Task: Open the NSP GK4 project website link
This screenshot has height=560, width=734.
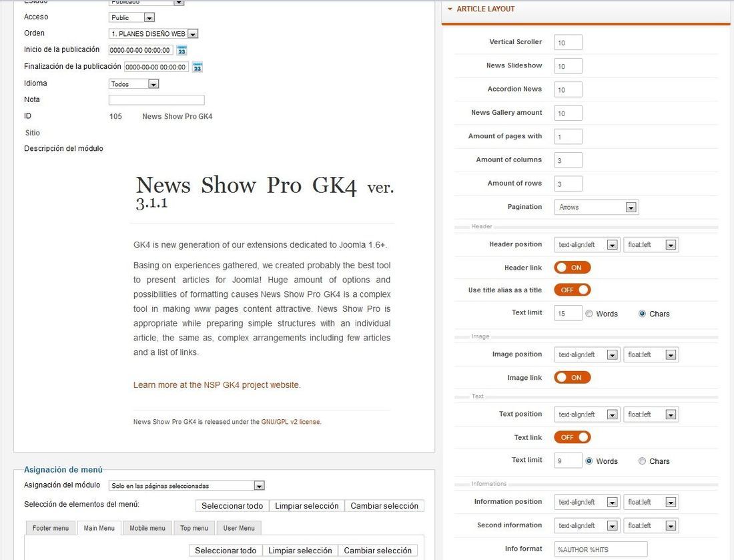Action: point(217,385)
